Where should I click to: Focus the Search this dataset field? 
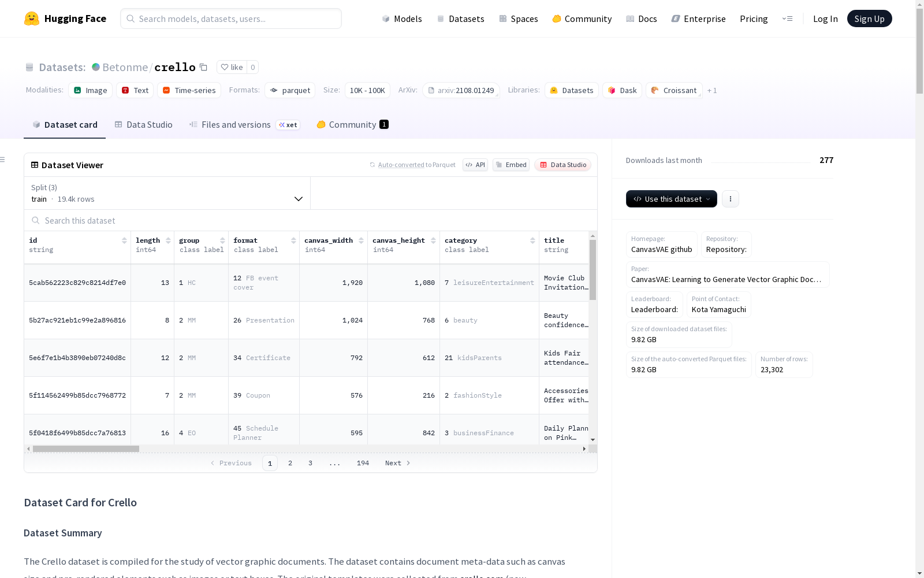point(311,221)
